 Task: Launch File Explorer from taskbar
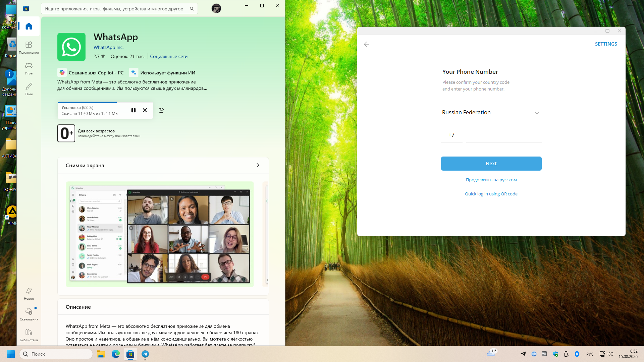[101, 354]
